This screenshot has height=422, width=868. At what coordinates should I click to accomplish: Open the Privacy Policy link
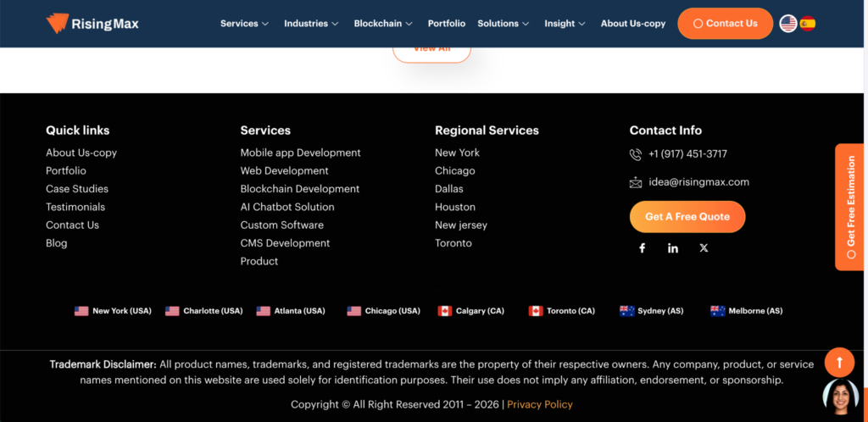tap(540, 404)
